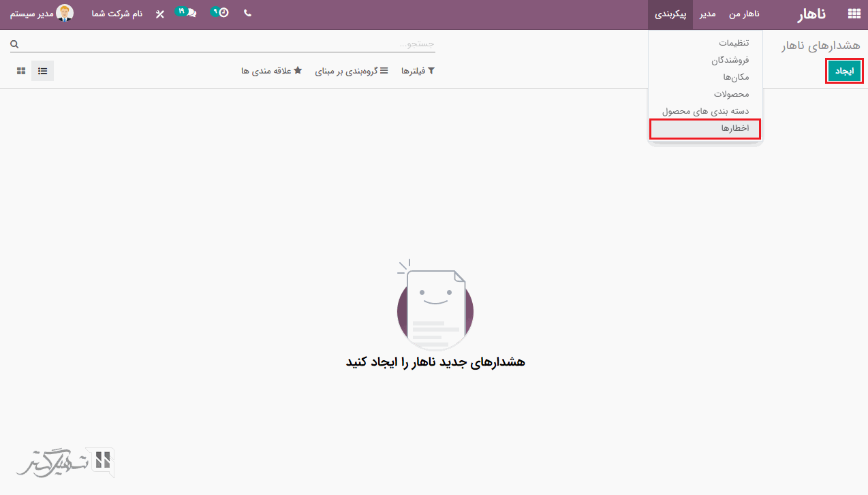Click the debug tools wrench icon
This screenshot has width=868, height=495.
coord(160,14)
